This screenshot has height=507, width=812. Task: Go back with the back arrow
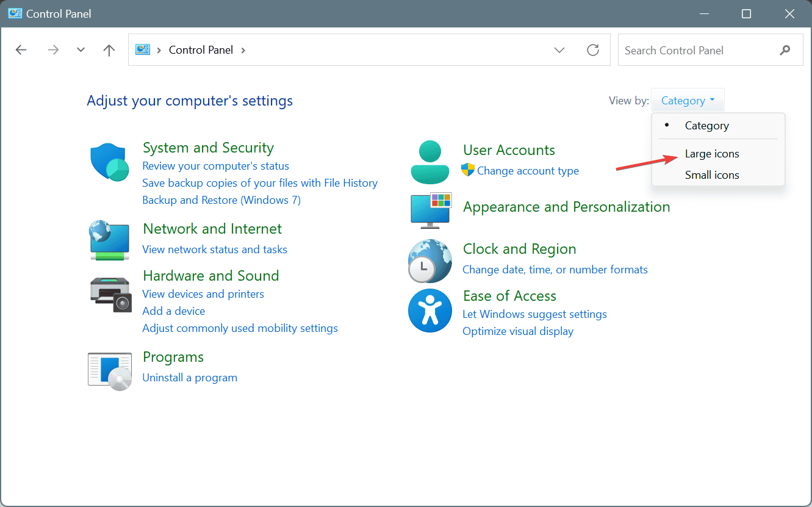coord(21,50)
